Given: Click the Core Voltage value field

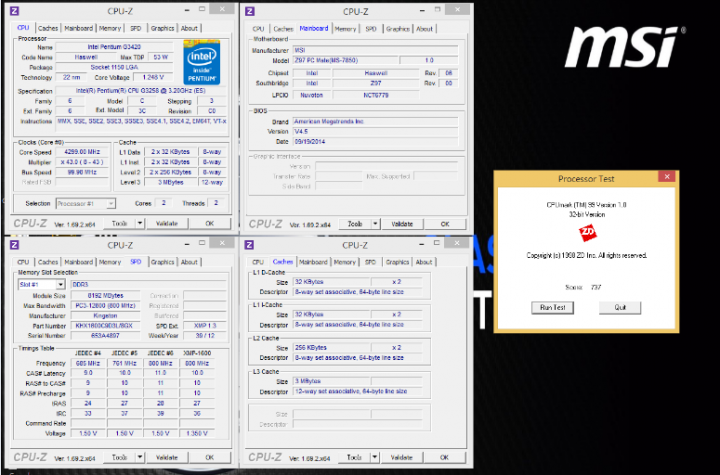Looking at the screenshot, I should point(153,77).
